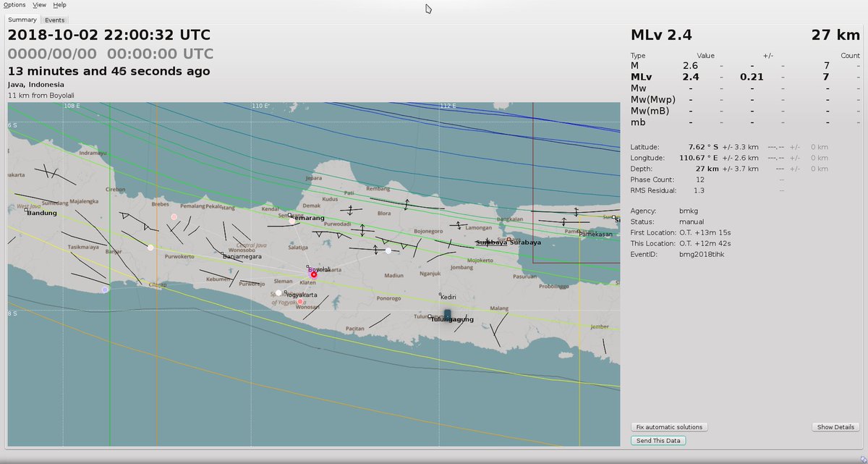
Task: Click the Surabaya city label on map
Action: [525, 242]
